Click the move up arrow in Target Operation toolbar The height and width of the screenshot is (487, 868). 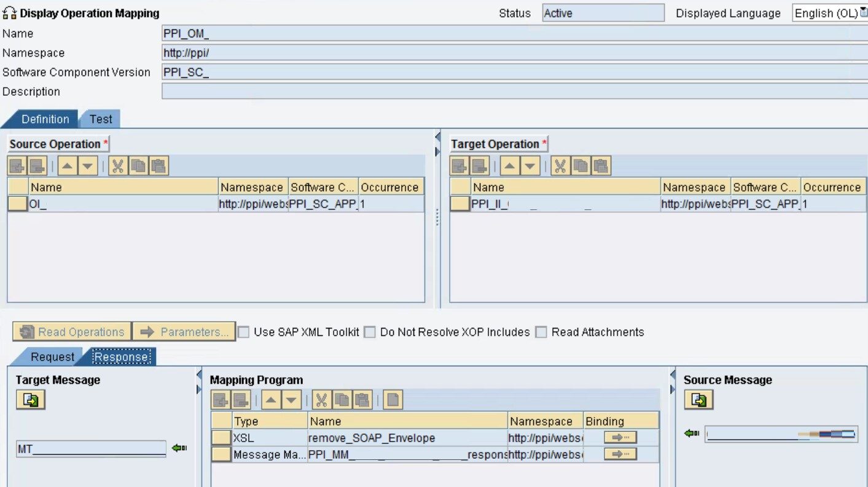(x=510, y=166)
